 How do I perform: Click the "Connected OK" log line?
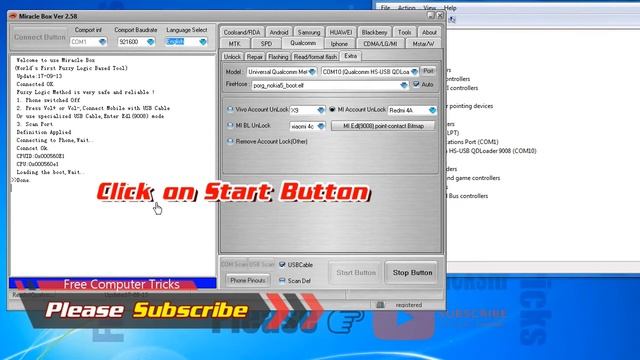coord(35,84)
